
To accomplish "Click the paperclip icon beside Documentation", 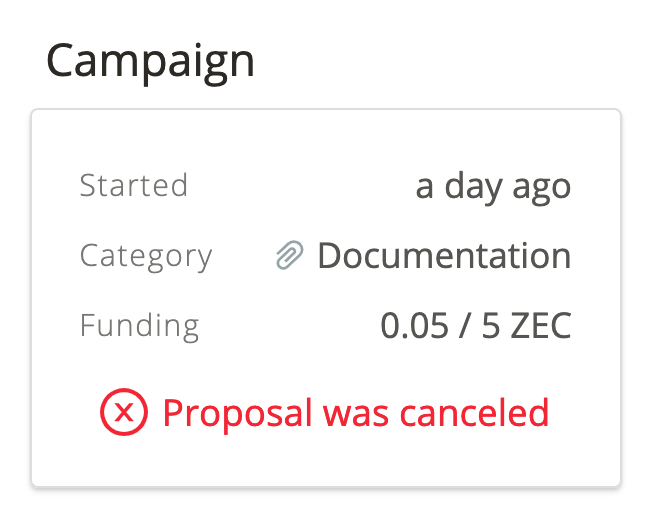I will point(289,256).
